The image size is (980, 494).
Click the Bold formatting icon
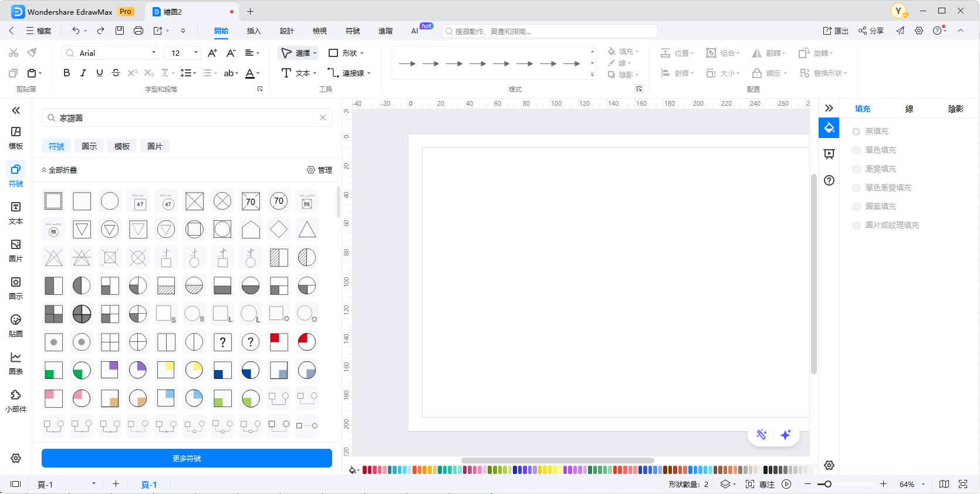point(66,73)
